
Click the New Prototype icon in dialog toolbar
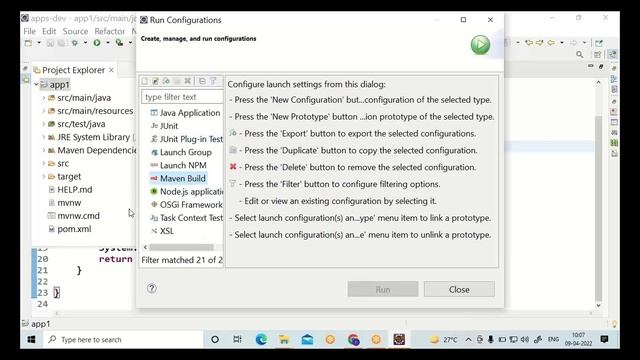tap(156, 81)
